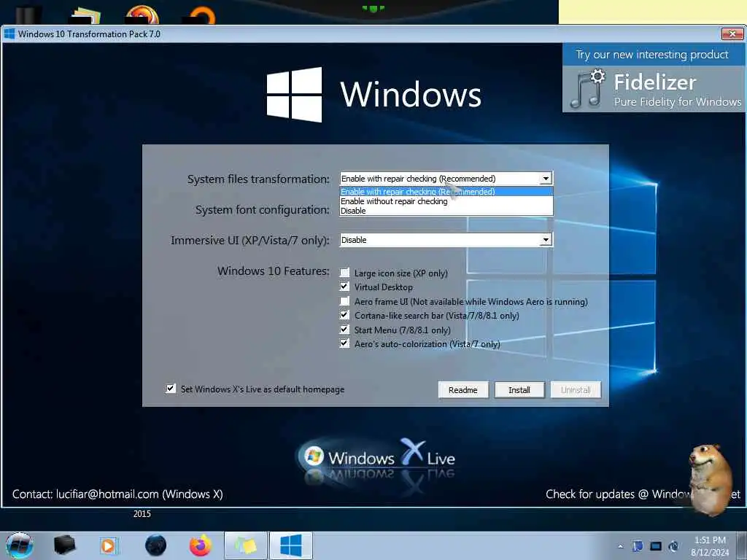Screen dimensions: 747x560
Task: Collapse the System files transformation dropdown arrow
Action: (x=546, y=179)
